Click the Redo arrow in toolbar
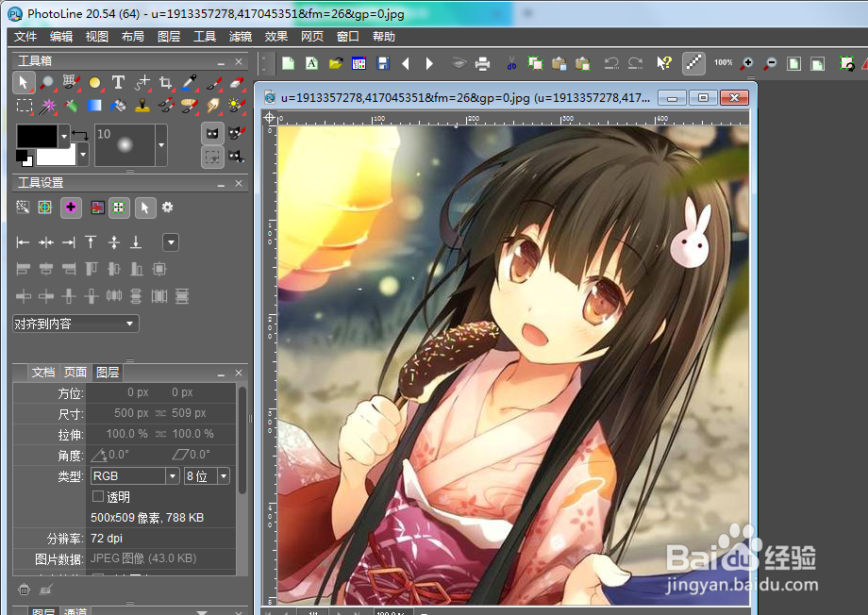This screenshot has height=615, width=868. pyautogui.click(x=635, y=63)
